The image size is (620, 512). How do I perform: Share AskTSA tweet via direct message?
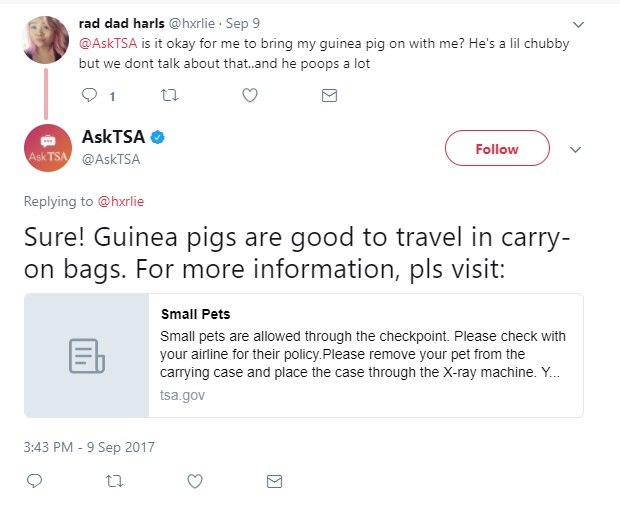[x=274, y=481]
